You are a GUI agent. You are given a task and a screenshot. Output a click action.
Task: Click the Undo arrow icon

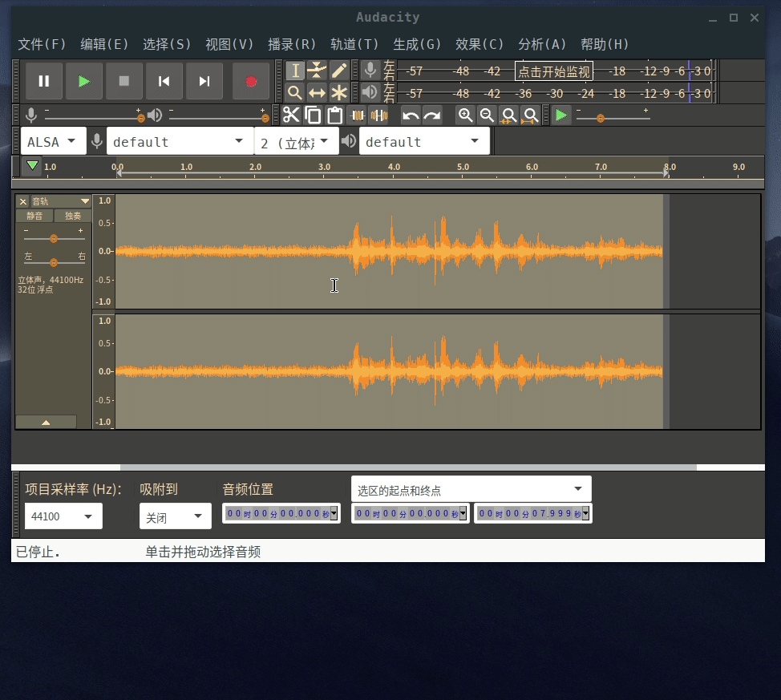(411, 115)
